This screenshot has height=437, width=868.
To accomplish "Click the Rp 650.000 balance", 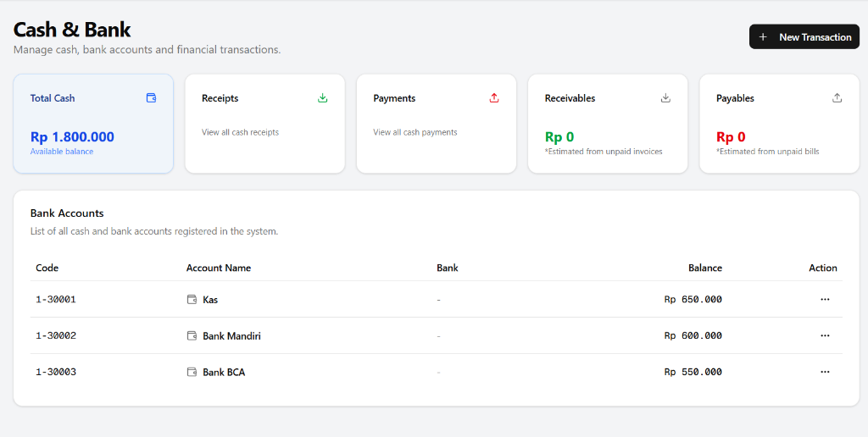I will (693, 299).
